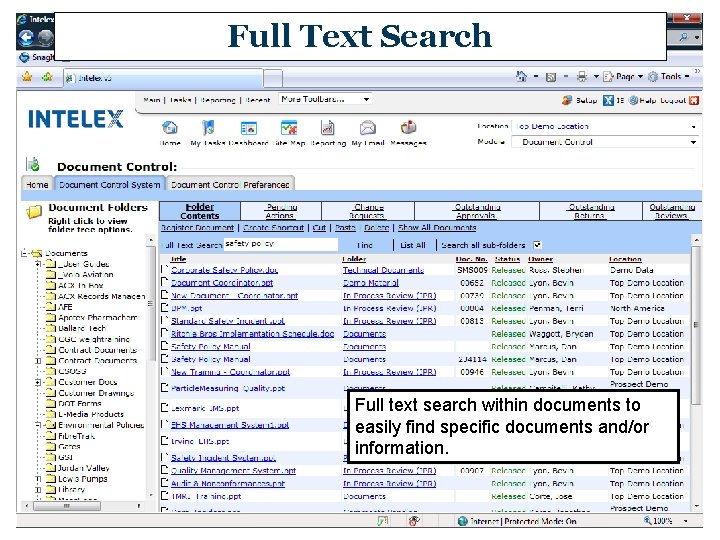
Task: Click the browser print icon
Action: point(582,77)
